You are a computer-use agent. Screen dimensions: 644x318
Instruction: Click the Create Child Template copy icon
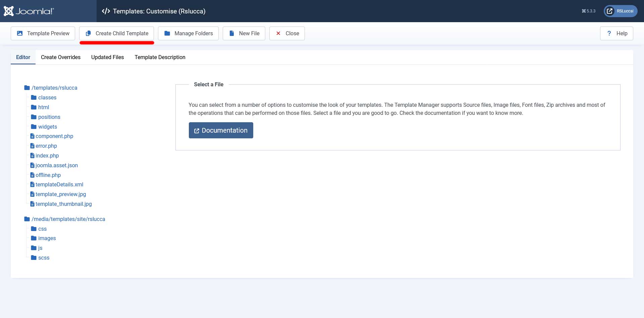coord(88,33)
